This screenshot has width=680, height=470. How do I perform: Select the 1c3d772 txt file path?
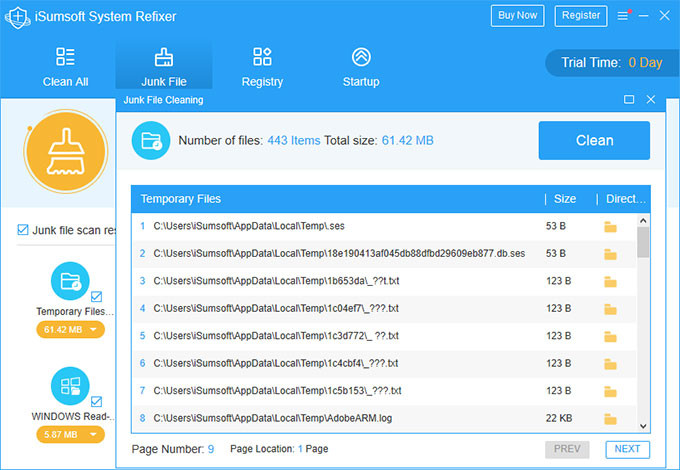(276, 336)
